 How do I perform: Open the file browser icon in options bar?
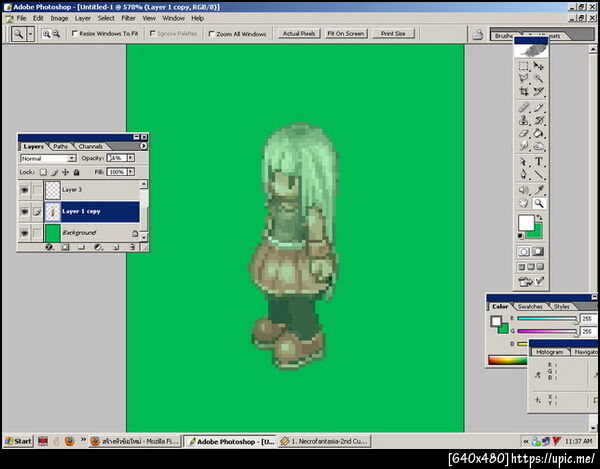[x=477, y=34]
